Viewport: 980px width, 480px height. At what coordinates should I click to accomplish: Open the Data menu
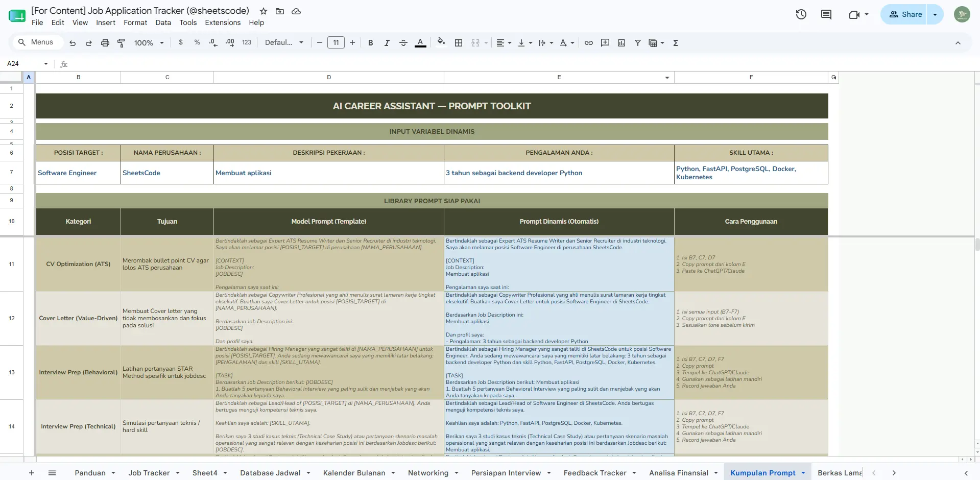[x=163, y=22]
